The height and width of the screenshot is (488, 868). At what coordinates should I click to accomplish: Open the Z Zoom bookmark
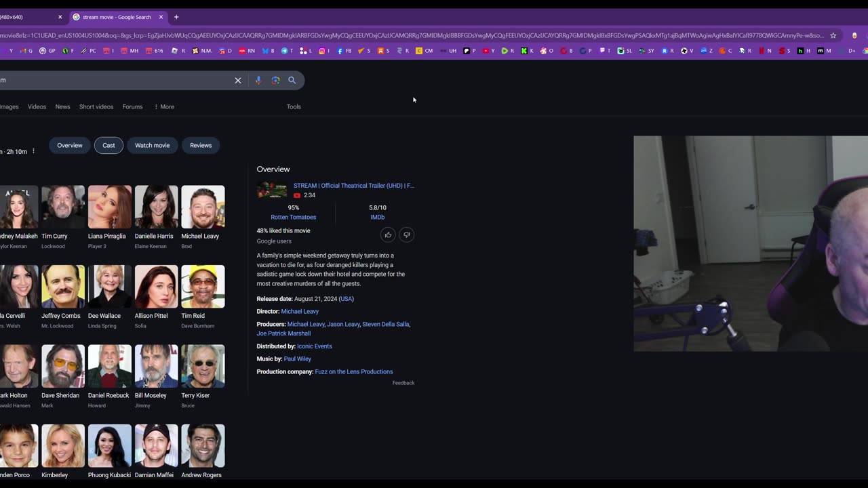click(707, 51)
